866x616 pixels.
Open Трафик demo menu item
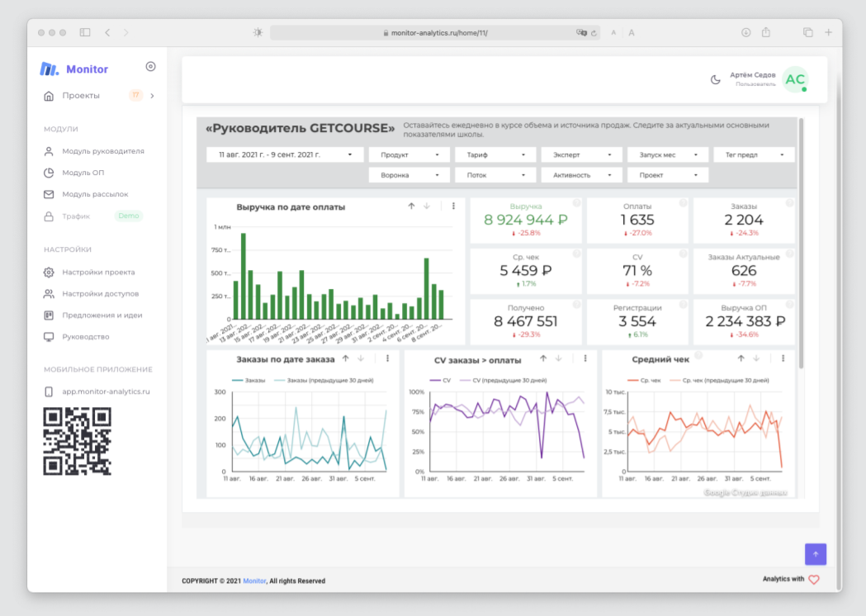tap(76, 216)
